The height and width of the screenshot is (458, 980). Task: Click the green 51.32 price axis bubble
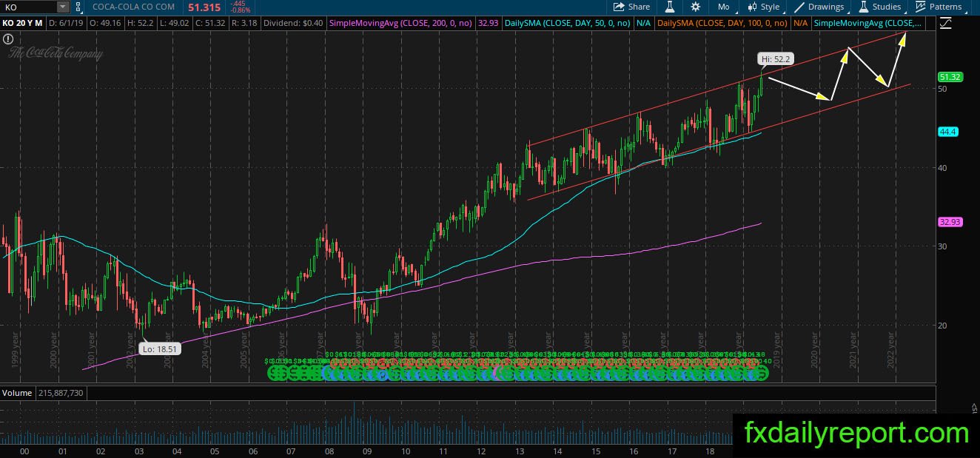tap(950, 77)
